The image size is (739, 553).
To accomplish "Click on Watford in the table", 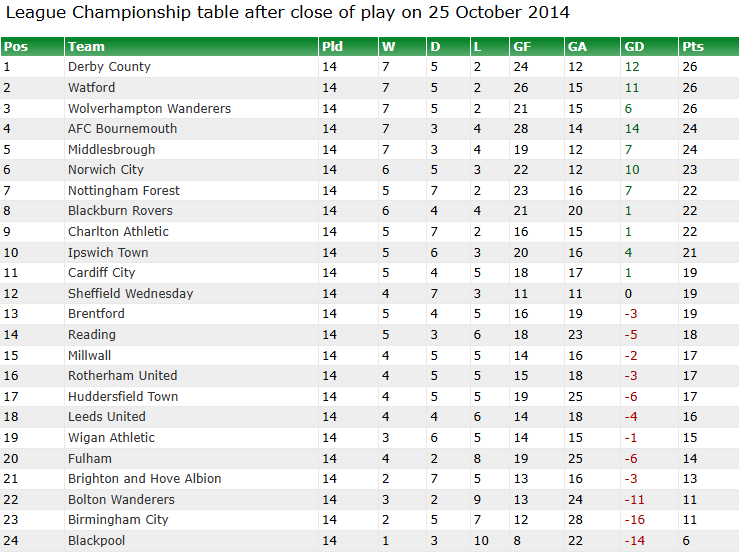I will tap(91, 88).
